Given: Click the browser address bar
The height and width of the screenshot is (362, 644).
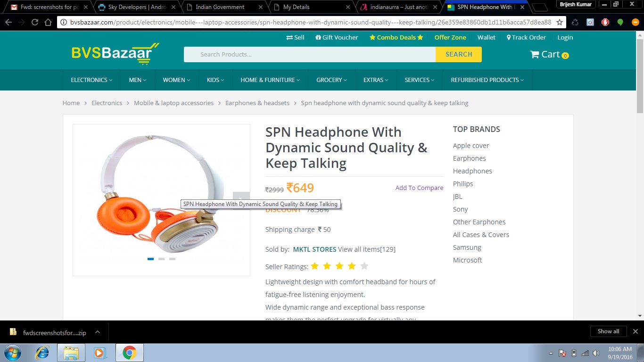Looking at the screenshot, I should (x=311, y=22).
